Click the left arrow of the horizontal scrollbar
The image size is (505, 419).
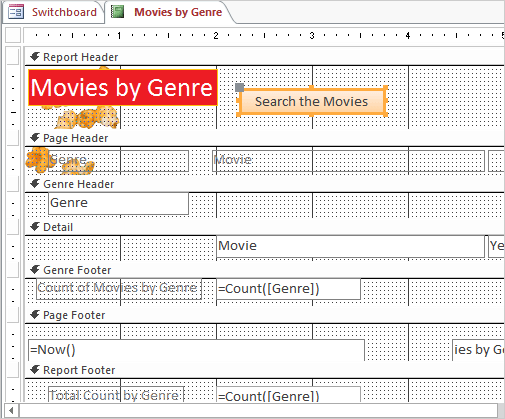(11, 410)
